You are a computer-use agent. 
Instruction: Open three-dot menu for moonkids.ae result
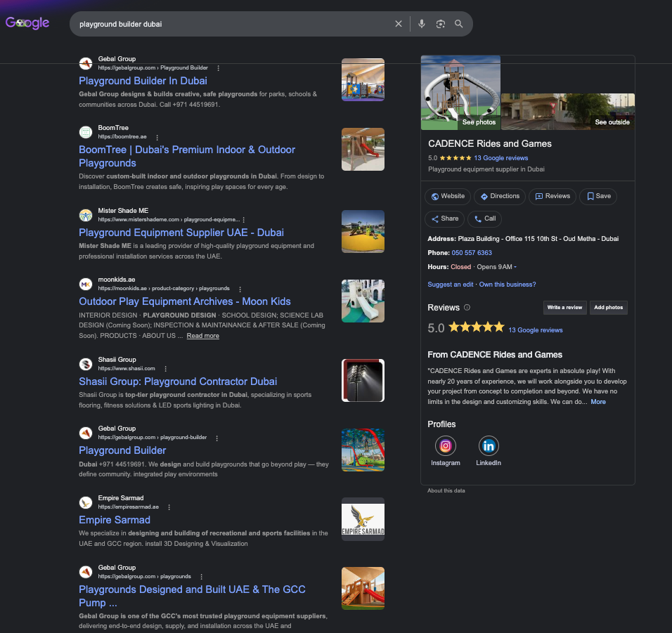pos(240,289)
